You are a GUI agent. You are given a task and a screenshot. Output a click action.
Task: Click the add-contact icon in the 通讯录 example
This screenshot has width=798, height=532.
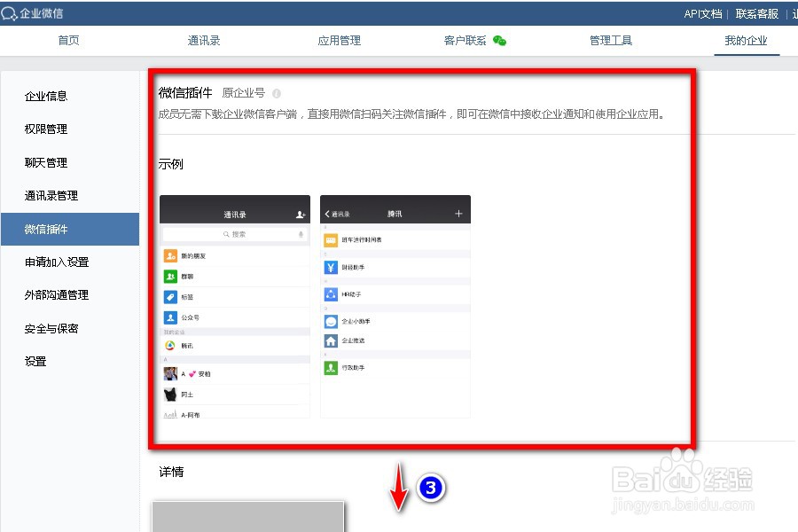point(301,215)
